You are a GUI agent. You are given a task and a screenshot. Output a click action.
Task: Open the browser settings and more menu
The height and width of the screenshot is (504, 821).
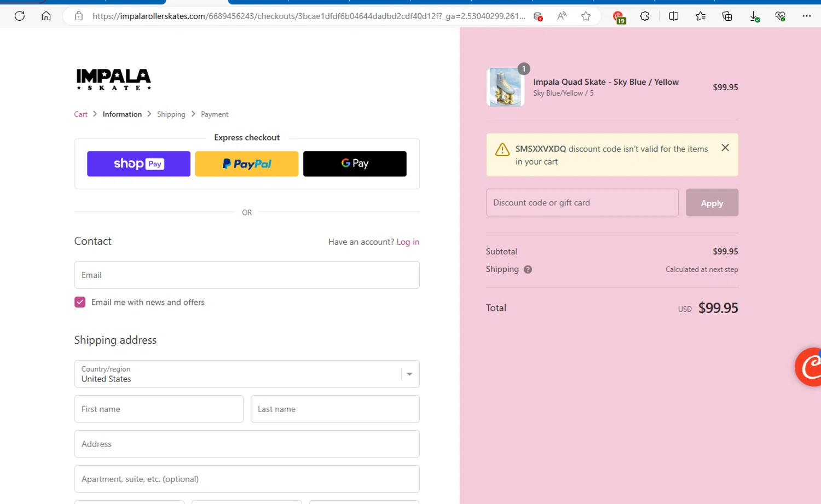point(807,16)
